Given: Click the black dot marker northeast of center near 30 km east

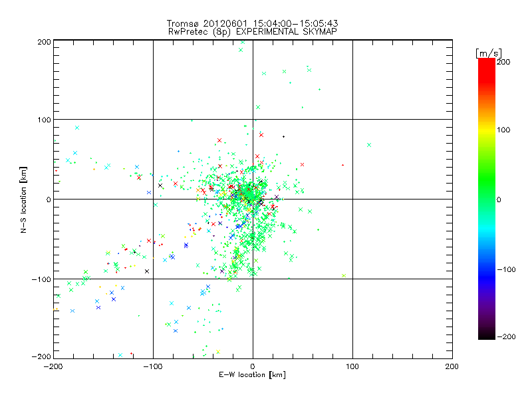Looking at the screenshot, I should pos(284,137).
